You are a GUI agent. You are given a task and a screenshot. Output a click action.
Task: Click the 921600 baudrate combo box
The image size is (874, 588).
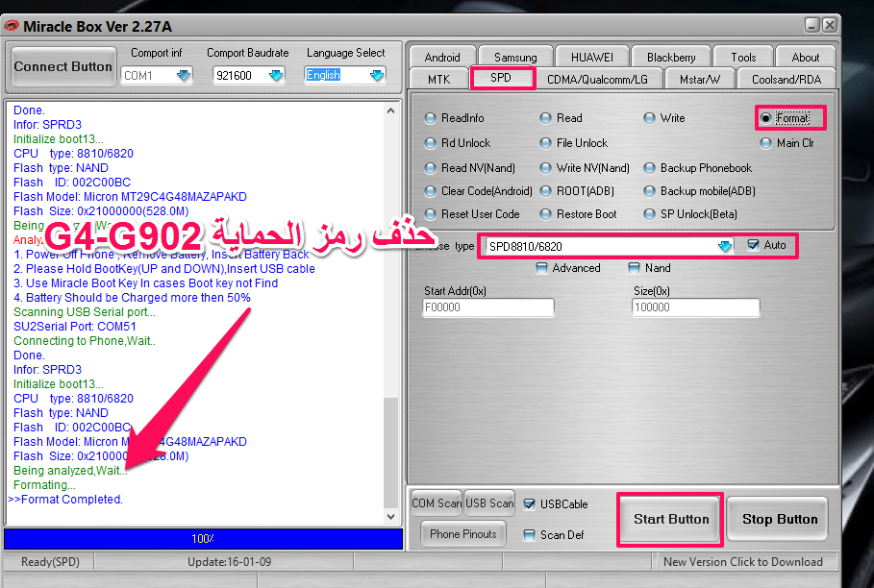tap(249, 75)
